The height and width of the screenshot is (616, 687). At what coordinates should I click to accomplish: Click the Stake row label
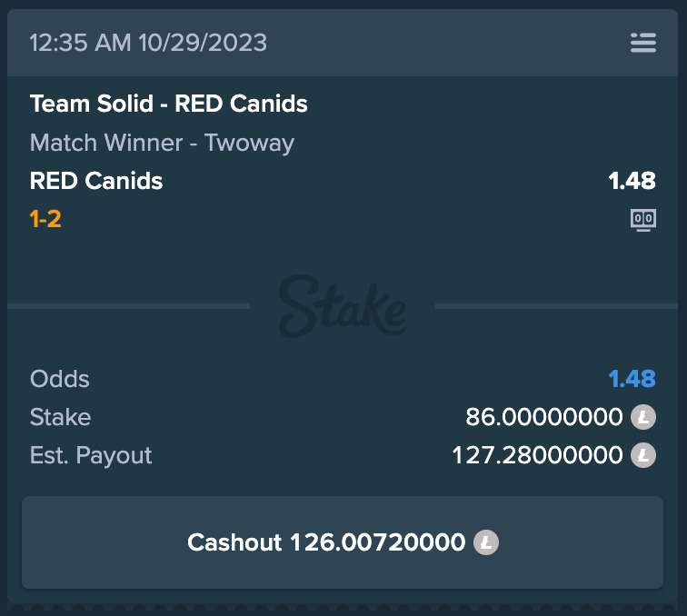click(60, 418)
